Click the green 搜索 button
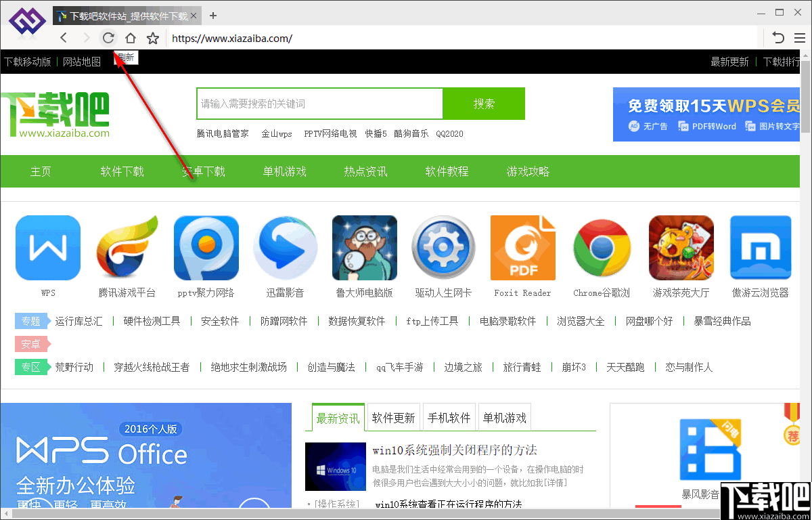 coord(484,104)
